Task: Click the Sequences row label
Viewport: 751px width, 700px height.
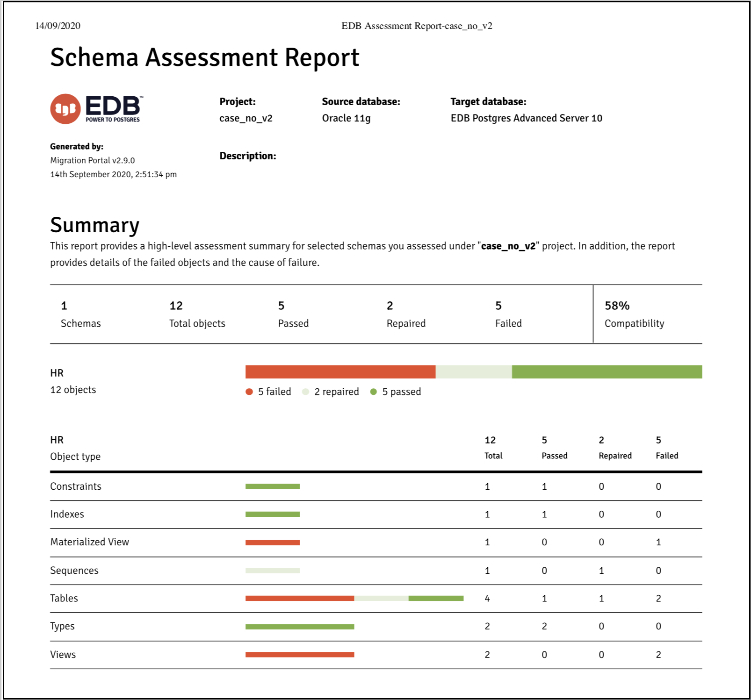Action: pyautogui.click(x=74, y=571)
